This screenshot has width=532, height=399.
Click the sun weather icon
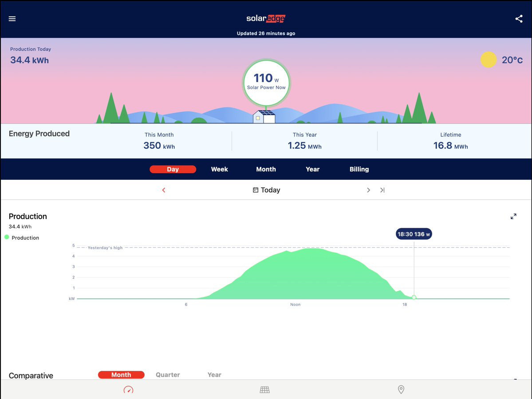pos(489,60)
